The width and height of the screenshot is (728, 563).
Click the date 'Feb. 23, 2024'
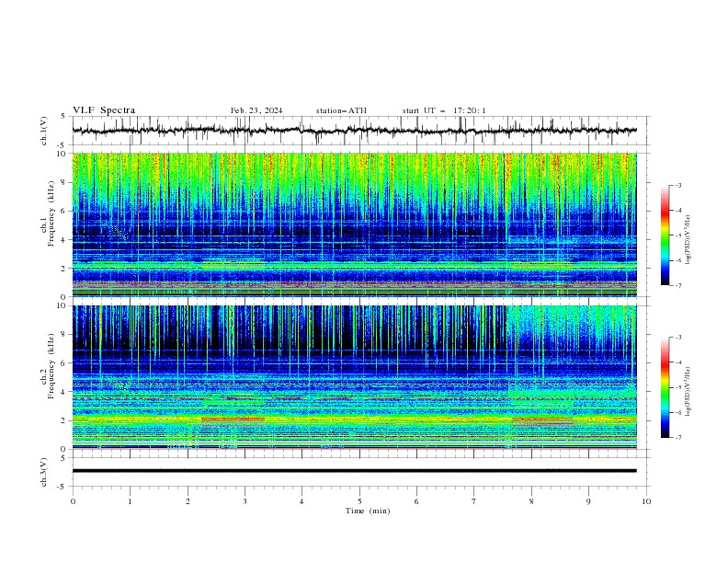click(x=256, y=110)
